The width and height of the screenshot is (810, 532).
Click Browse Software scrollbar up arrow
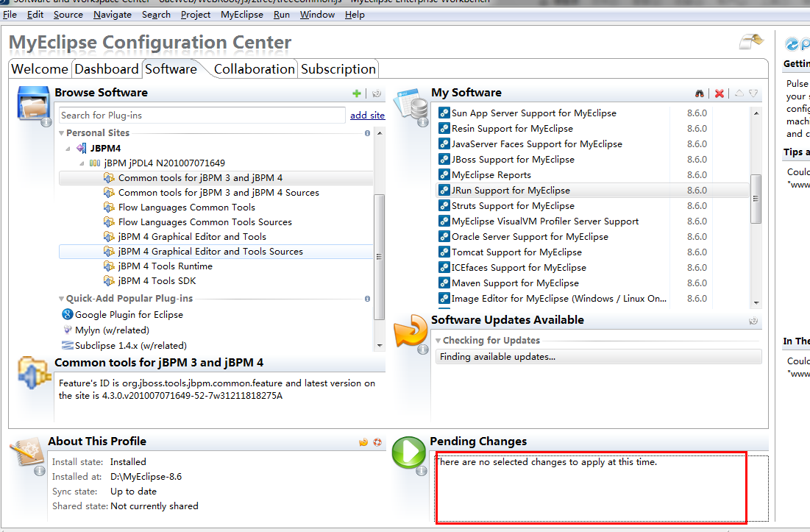click(380, 133)
